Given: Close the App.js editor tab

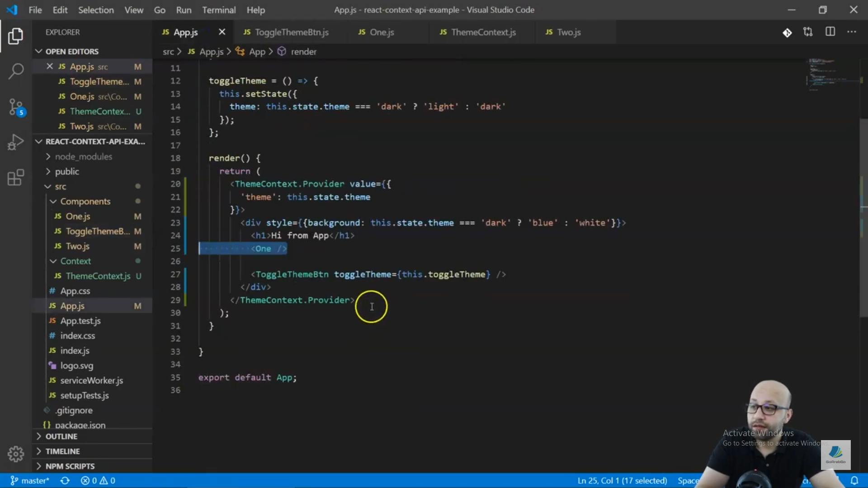Looking at the screenshot, I should (x=222, y=32).
